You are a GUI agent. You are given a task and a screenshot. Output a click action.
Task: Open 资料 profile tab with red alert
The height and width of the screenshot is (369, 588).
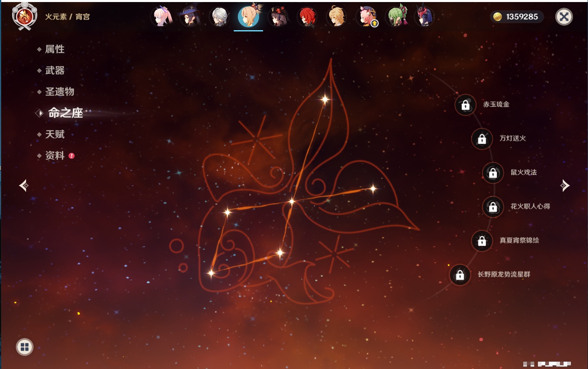coord(55,155)
